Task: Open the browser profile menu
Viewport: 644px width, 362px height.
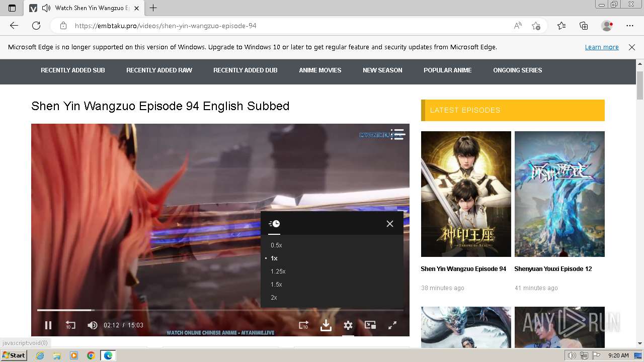Action: click(607, 26)
